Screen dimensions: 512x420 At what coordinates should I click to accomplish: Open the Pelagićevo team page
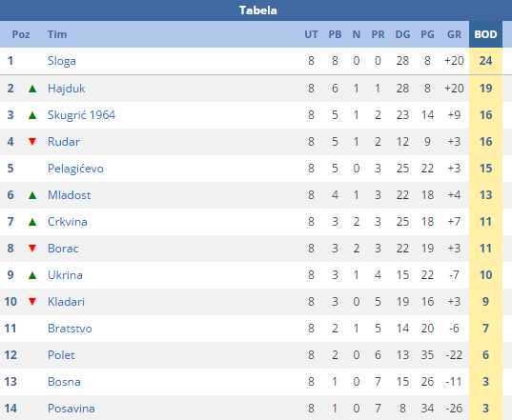[75, 169]
